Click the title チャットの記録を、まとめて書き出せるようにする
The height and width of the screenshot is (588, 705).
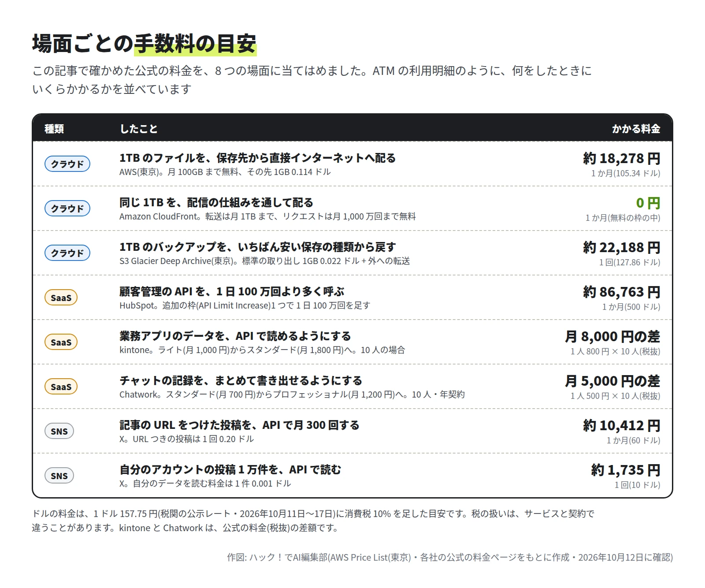tap(241, 380)
